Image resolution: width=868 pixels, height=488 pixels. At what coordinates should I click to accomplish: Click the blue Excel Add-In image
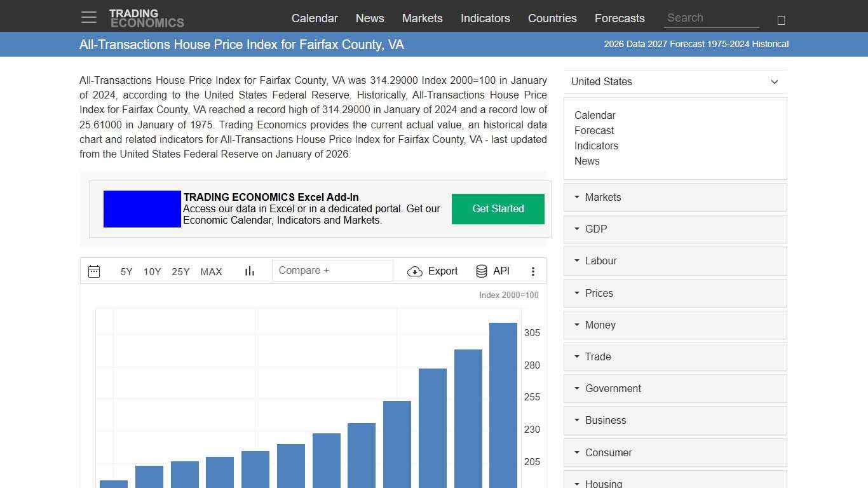[142, 209]
